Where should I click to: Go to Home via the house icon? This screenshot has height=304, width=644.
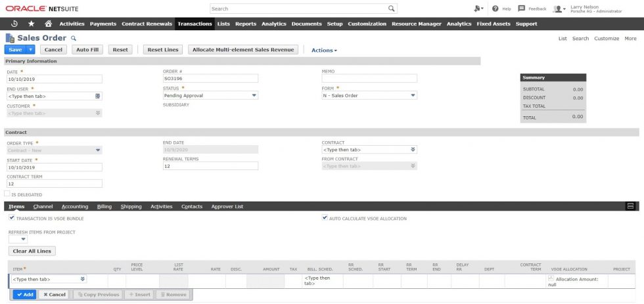point(48,24)
